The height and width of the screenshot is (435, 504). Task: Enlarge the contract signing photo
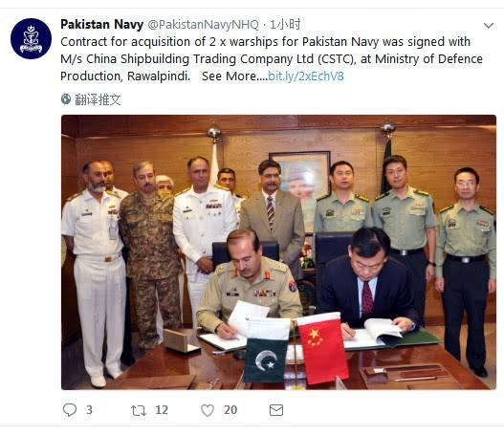pyautogui.click(x=278, y=252)
